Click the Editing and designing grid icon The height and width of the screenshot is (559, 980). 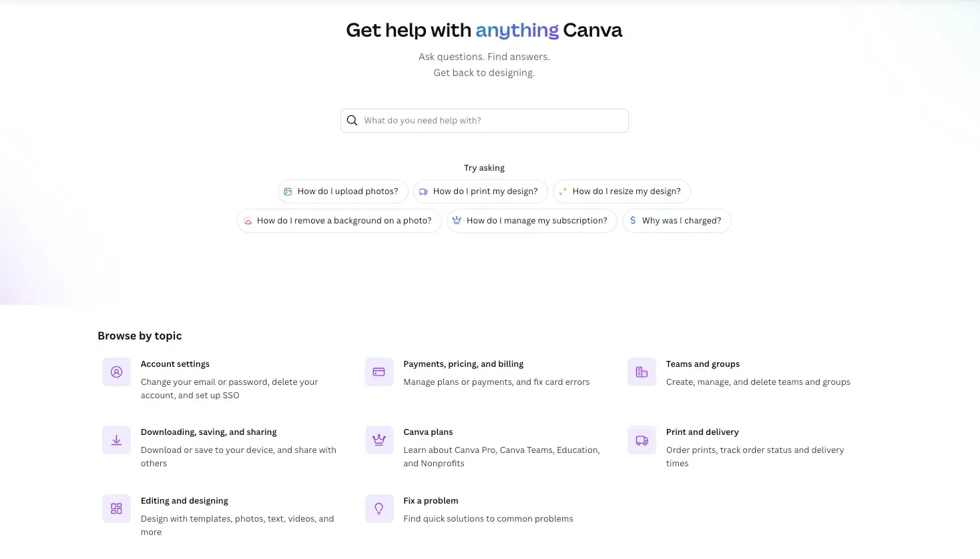[116, 508]
